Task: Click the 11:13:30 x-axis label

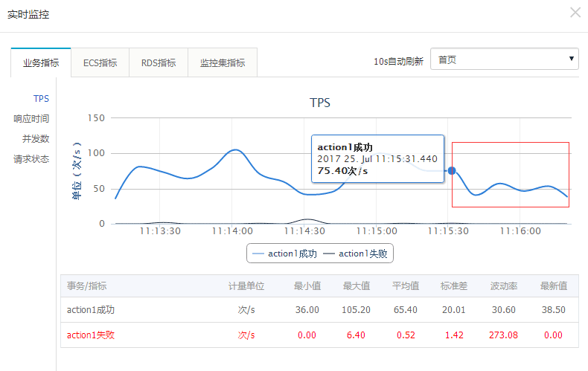Action: click(160, 231)
